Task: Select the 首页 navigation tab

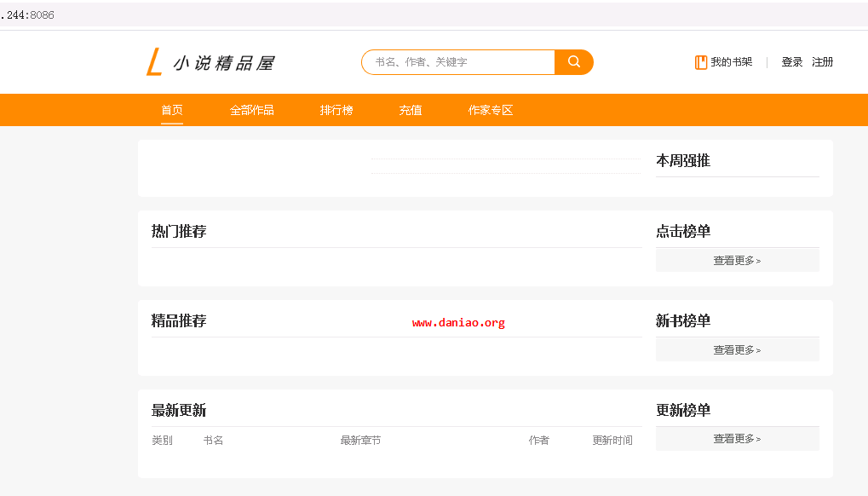Action: point(172,110)
